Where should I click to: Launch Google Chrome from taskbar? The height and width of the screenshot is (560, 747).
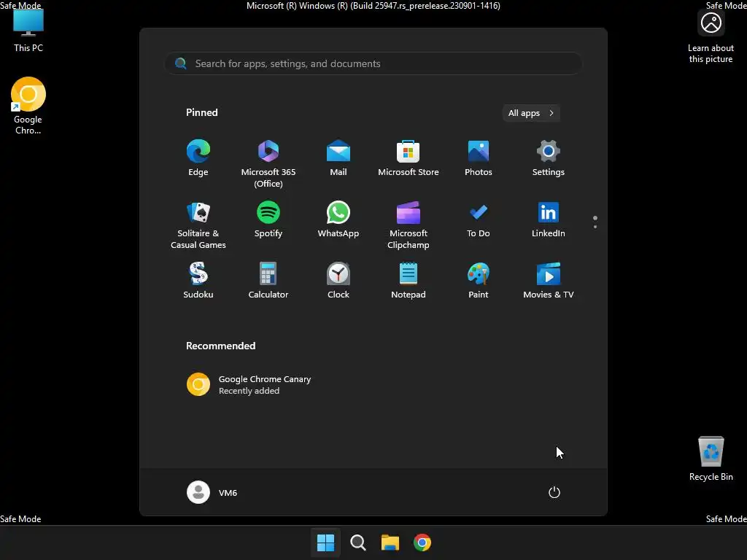pos(422,542)
